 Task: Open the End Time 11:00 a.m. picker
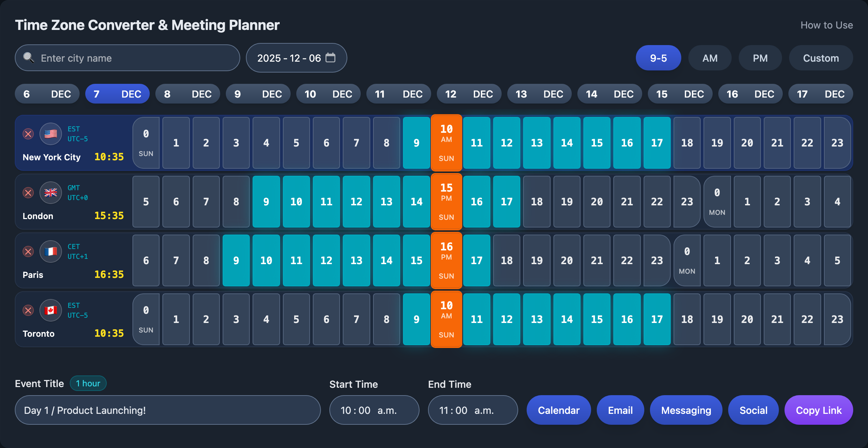tap(472, 410)
